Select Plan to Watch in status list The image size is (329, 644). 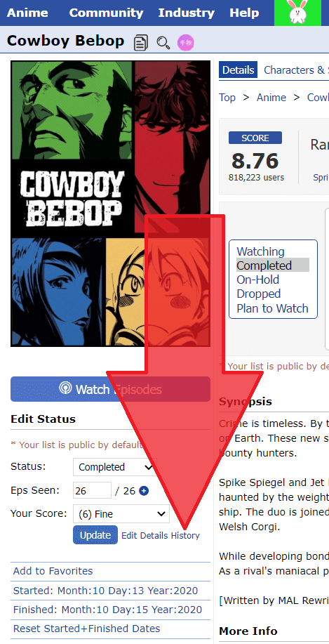tap(272, 308)
